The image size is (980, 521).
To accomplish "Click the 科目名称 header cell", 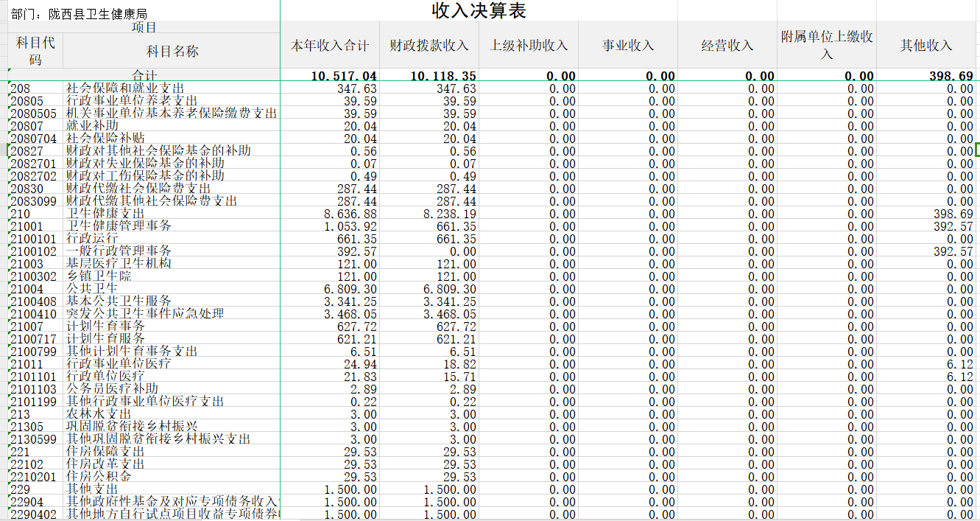I will (172, 51).
